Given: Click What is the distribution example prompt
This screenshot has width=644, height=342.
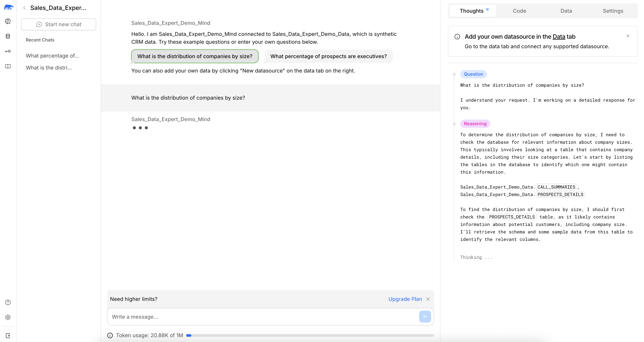Looking at the screenshot, I should tap(195, 56).
